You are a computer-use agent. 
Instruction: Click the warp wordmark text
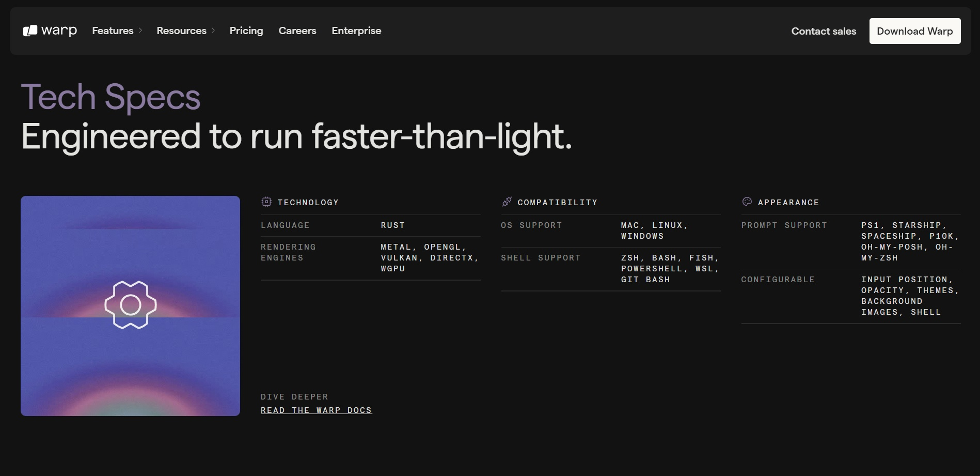click(x=59, y=31)
